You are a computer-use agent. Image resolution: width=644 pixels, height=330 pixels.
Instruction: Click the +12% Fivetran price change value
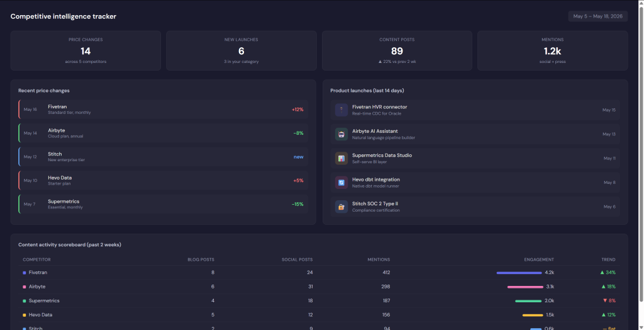pyautogui.click(x=297, y=110)
